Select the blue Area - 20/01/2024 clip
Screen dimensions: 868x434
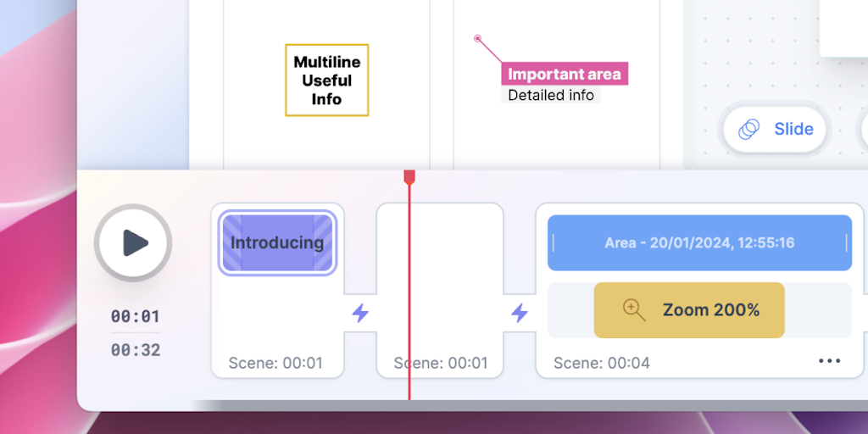tap(699, 243)
